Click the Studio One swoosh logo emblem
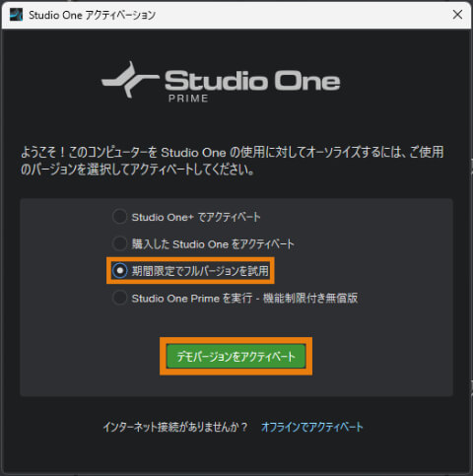Screen dimensions: 473x476 (130, 80)
